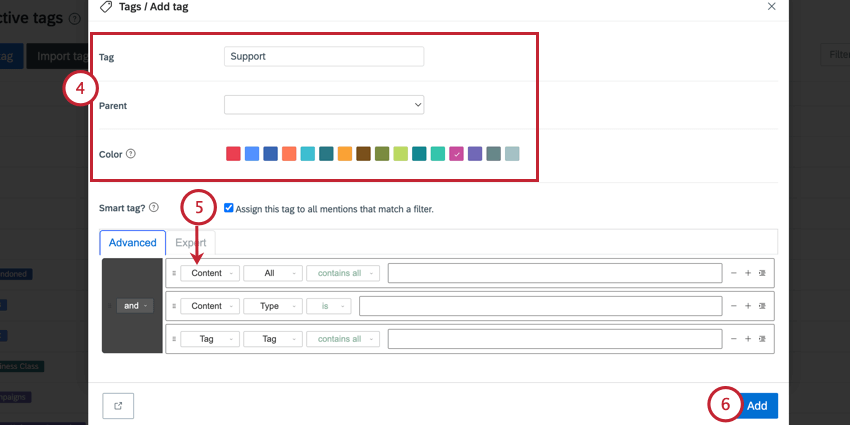Choose the olive green color swatch
Screen dimensions: 850x425
[382, 154]
